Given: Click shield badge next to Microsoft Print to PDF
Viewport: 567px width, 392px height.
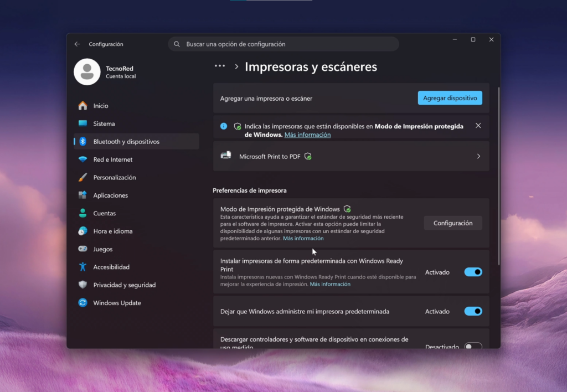Looking at the screenshot, I should [x=308, y=157].
